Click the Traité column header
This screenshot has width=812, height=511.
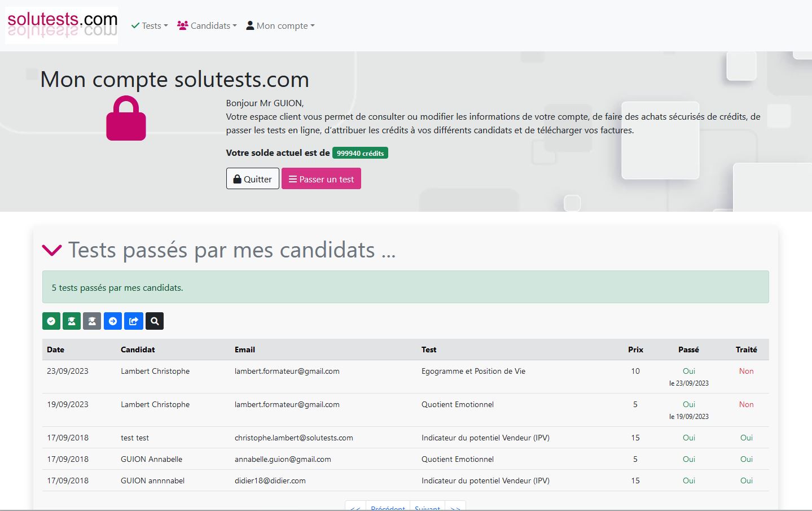coord(746,350)
